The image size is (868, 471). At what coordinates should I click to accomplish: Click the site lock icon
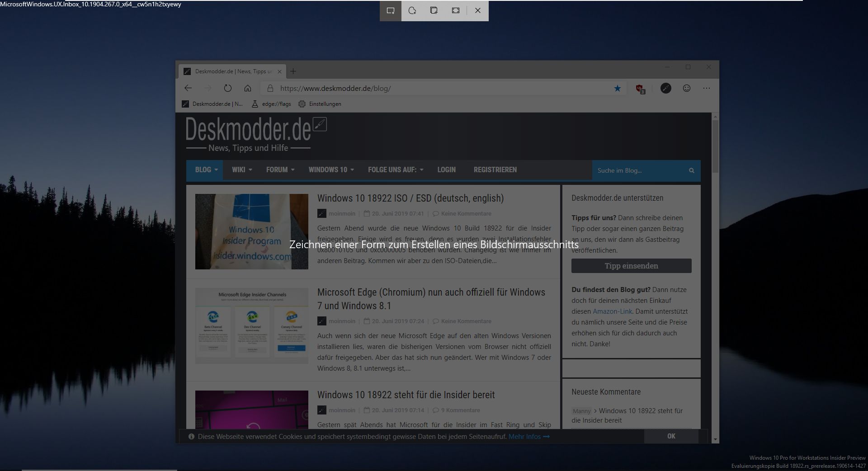[x=270, y=88]
